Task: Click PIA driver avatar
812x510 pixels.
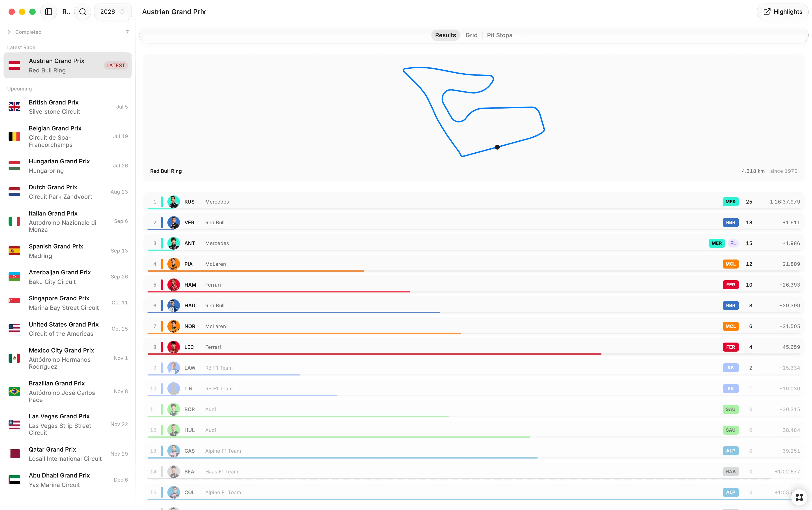Action: pyautogui.click(x=174, y=264)
